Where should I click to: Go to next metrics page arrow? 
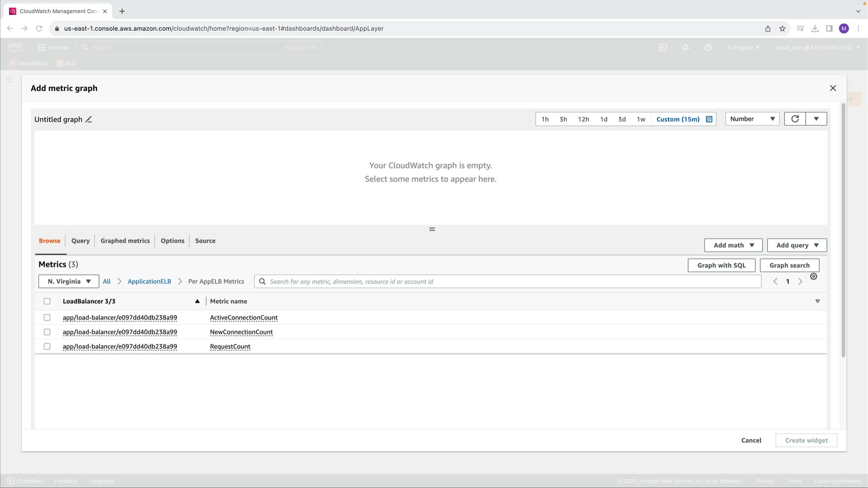[x=800, y=282]
